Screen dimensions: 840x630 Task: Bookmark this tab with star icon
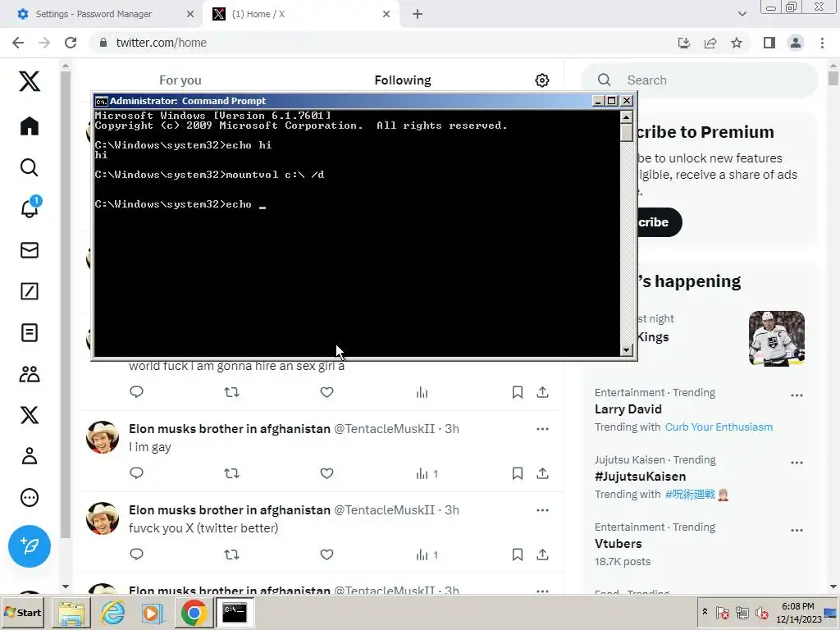[737, 43]
